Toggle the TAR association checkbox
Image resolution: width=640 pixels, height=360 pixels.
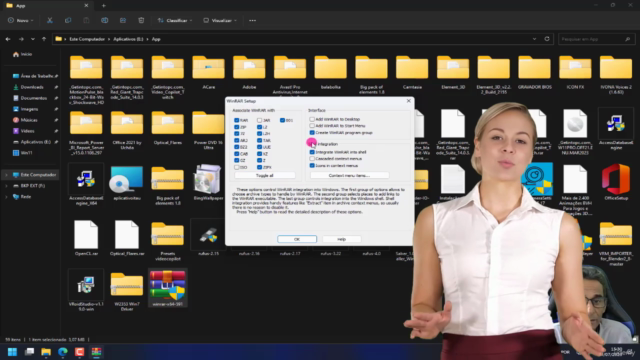[x=260, y=140]
